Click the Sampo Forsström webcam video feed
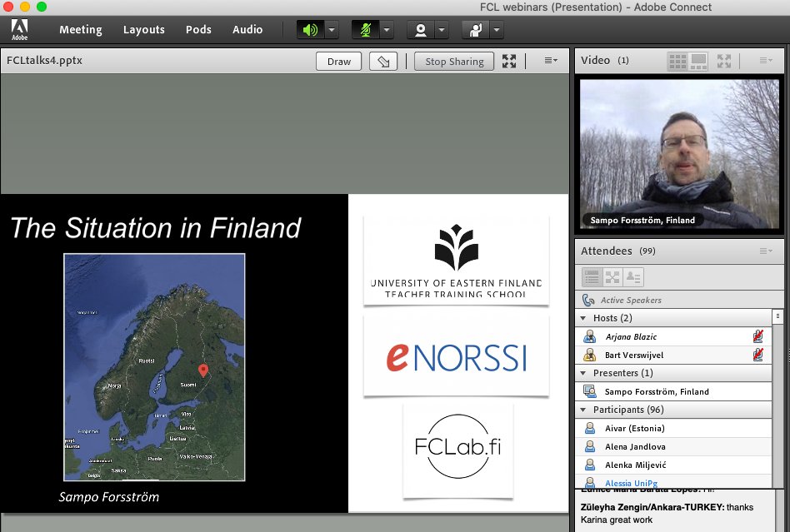Screen dimensions: 790x532 (679, 154)
